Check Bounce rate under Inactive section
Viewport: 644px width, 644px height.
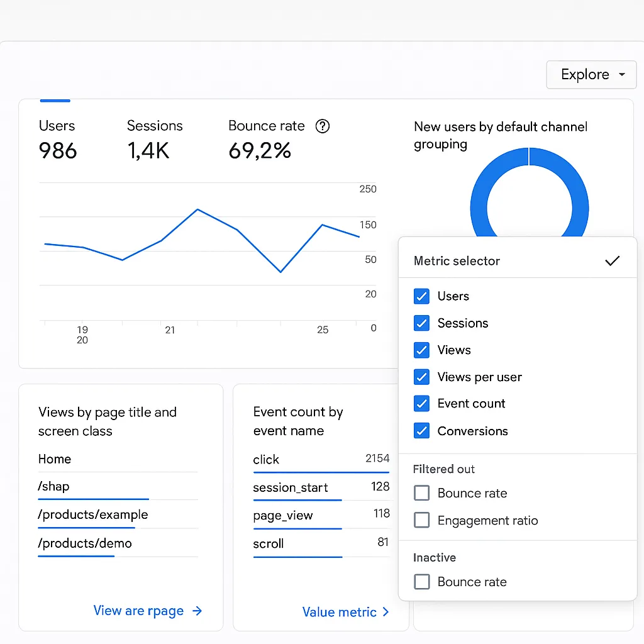[x=421, y=582]
